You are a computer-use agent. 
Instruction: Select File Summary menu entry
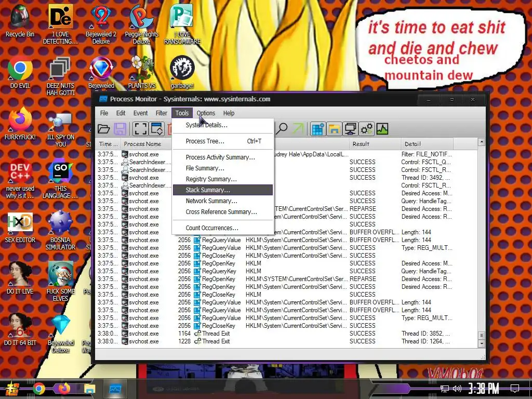click(222, 168)
